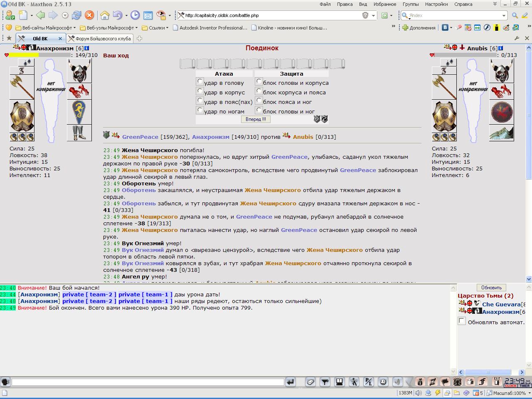Screen dimensions: 532x399
Task: Switch to 'Форум Бойцовского клуба' tab
Action: click(x=100, y=38)
